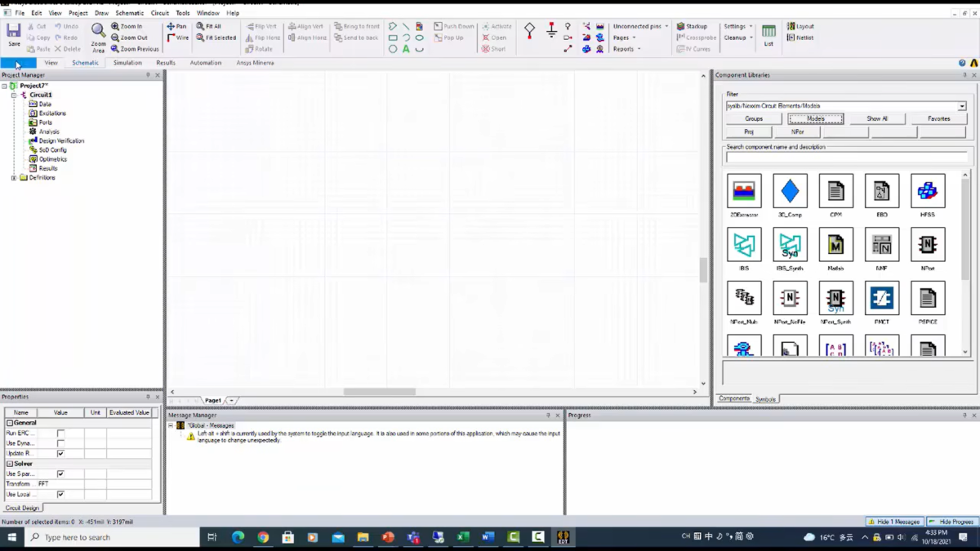
Task: Switch to the Symbols tab
Action: pos(766,399)
